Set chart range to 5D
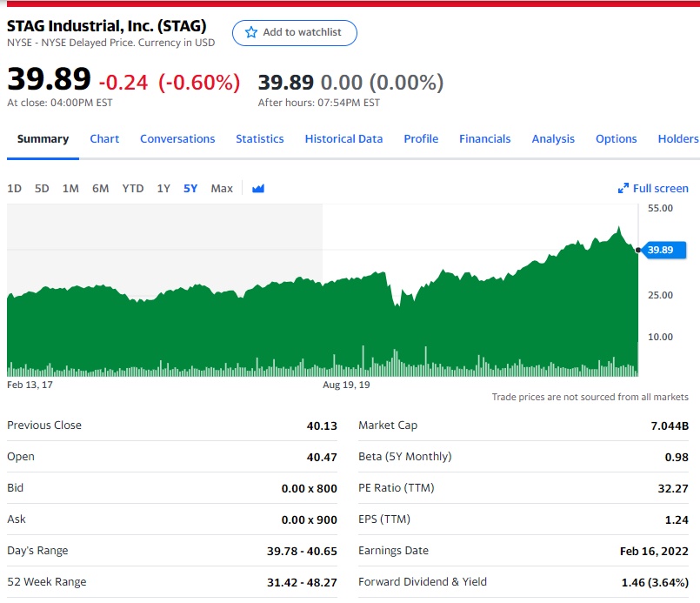This screenshot has height=603, width=700. (42, 189)
